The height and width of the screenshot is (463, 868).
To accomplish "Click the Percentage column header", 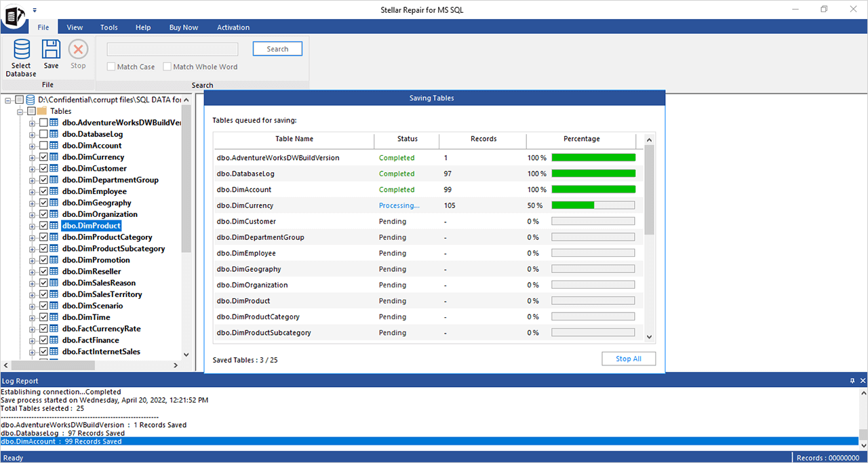I will point(581,139).
